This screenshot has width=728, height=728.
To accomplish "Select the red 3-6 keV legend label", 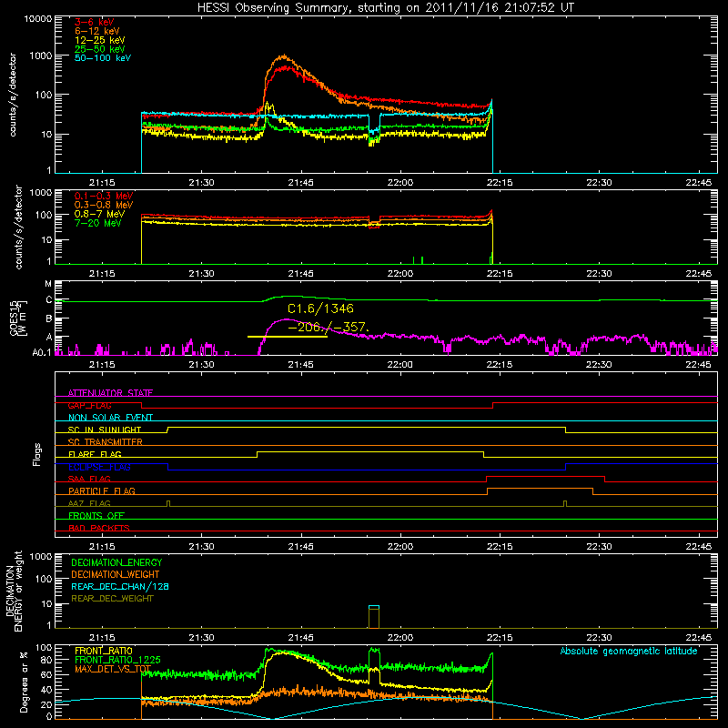I will (x=95, y=22).
